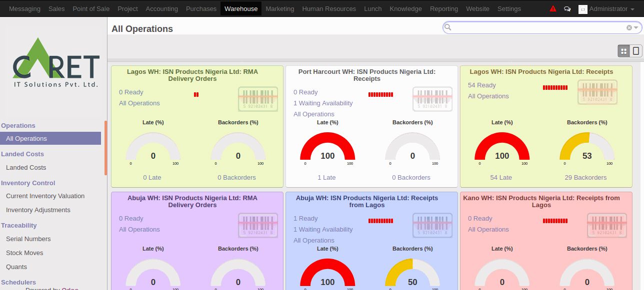Open the Administrator user dropdown
The image size is (644, 290).
(607, 8)
